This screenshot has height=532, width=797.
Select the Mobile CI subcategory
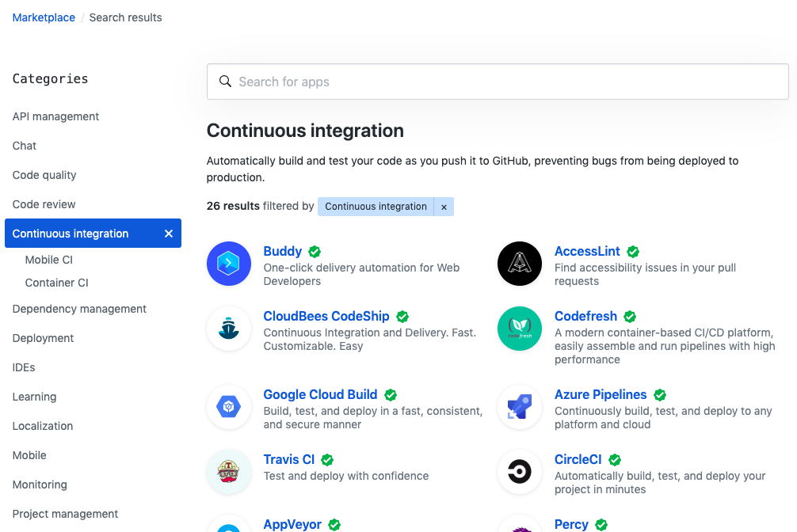49,260
